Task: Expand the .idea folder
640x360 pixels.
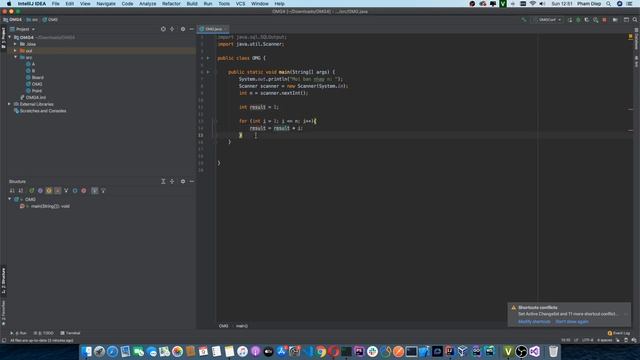Action: (x=16, y=44)
